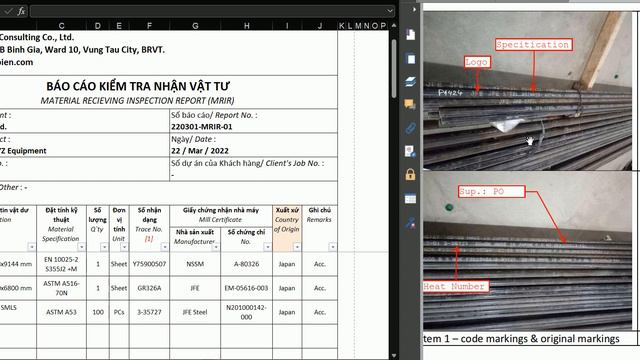Select column G header
The width and height of the screenshot is (640, 360).
(x=195, y=26)
